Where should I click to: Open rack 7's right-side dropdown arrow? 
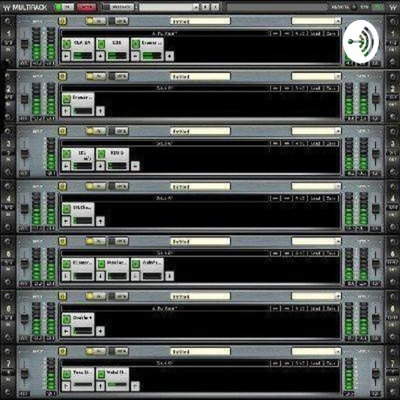point(338,351)
